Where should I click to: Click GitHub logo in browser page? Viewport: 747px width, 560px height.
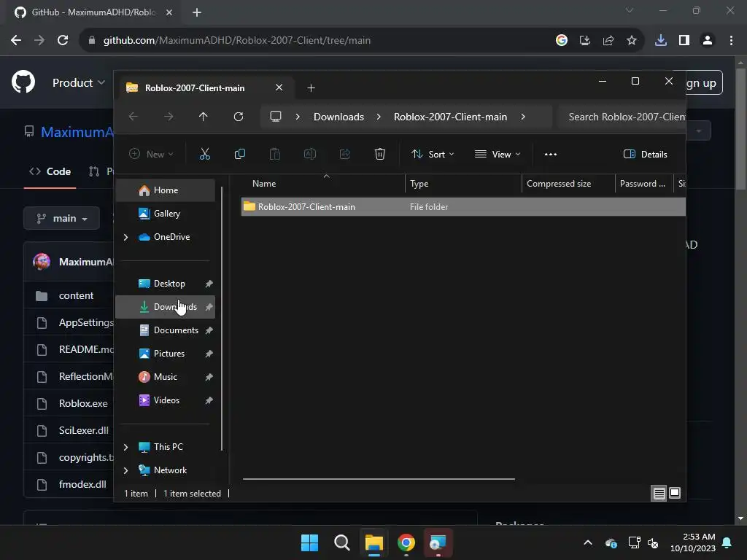pos(23,82)
